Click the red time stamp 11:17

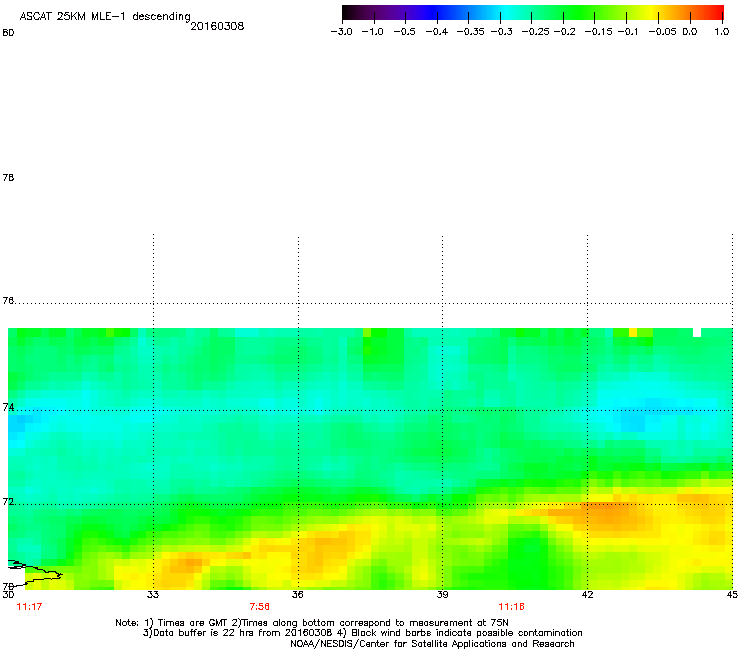coord(29,607)
